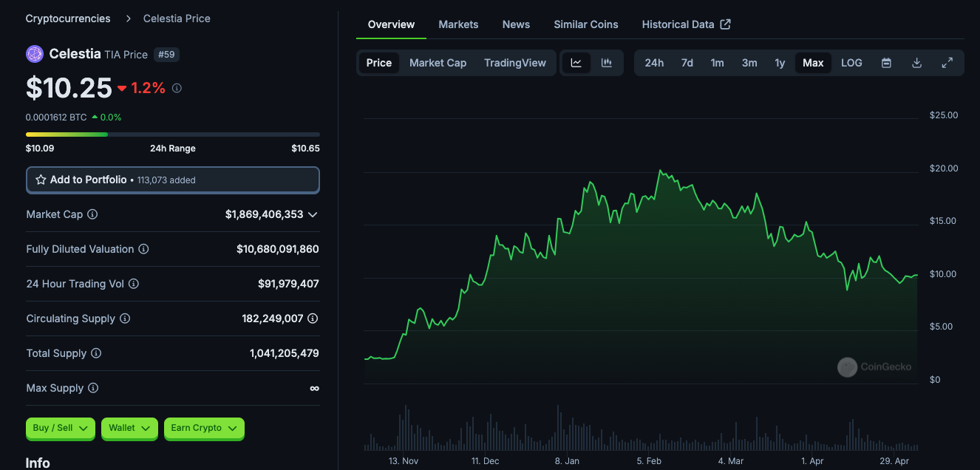The height and width of the screenshot is (470, 980).
Task: Open the Buy / Sell dropdown
Action: (61, 428)
